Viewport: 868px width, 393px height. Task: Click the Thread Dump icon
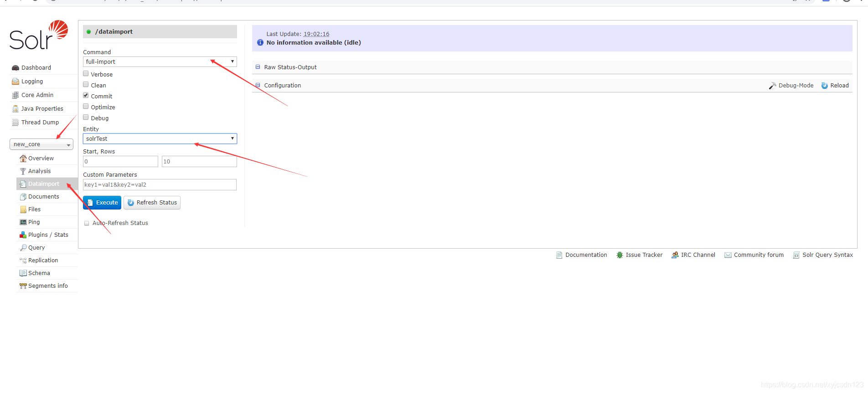point(15,122)
